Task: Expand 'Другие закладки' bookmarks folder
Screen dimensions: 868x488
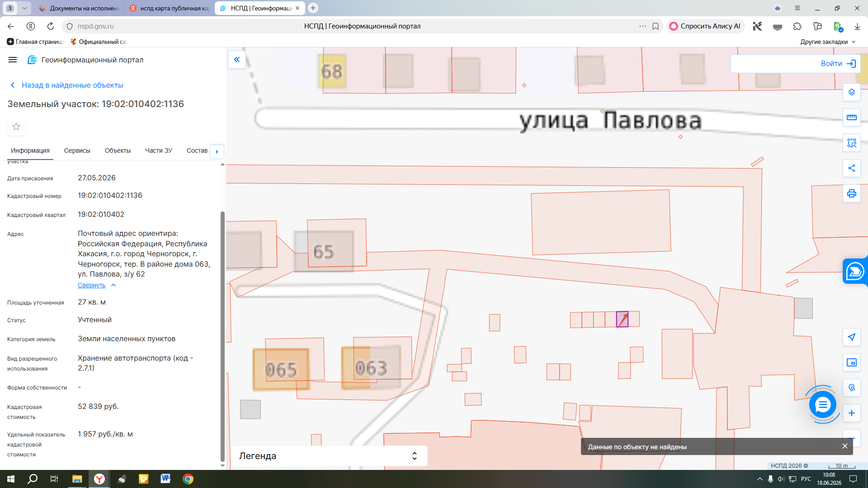Action: 828,42
